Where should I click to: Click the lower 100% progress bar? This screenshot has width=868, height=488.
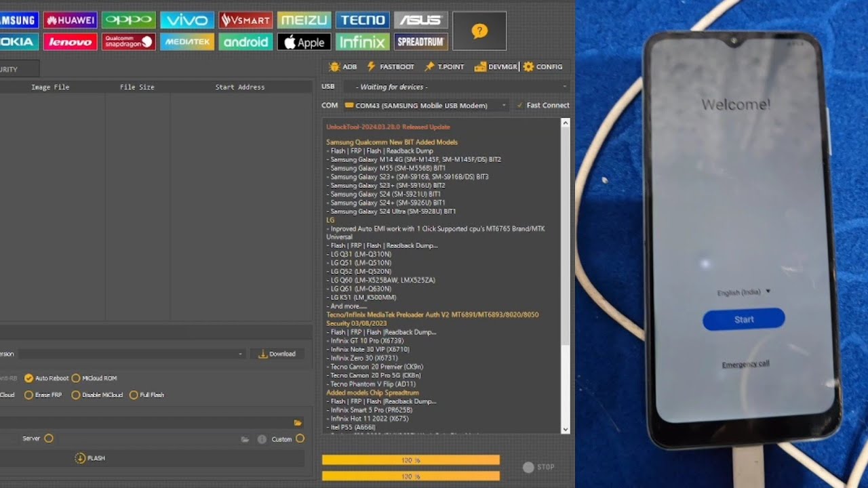(411, 476)
